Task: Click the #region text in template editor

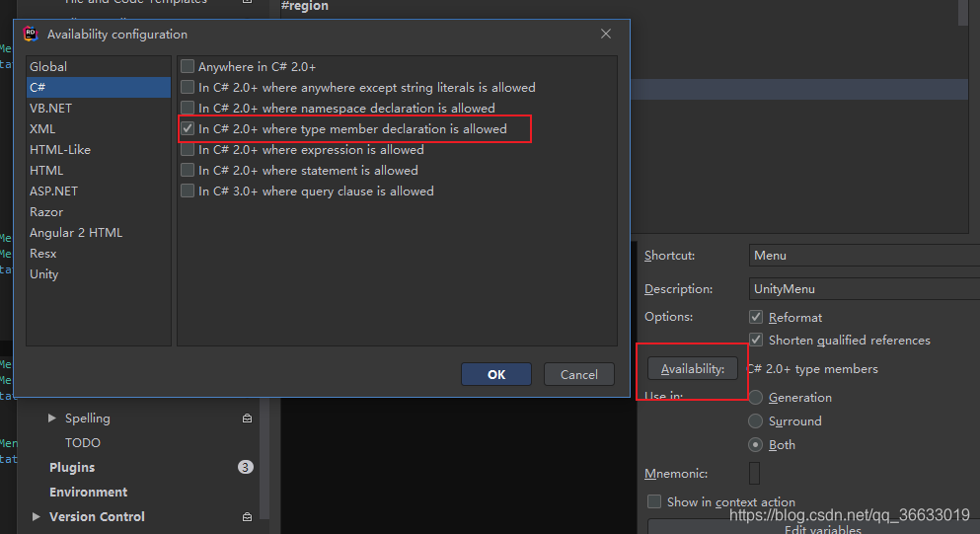Action: (304, 6)
